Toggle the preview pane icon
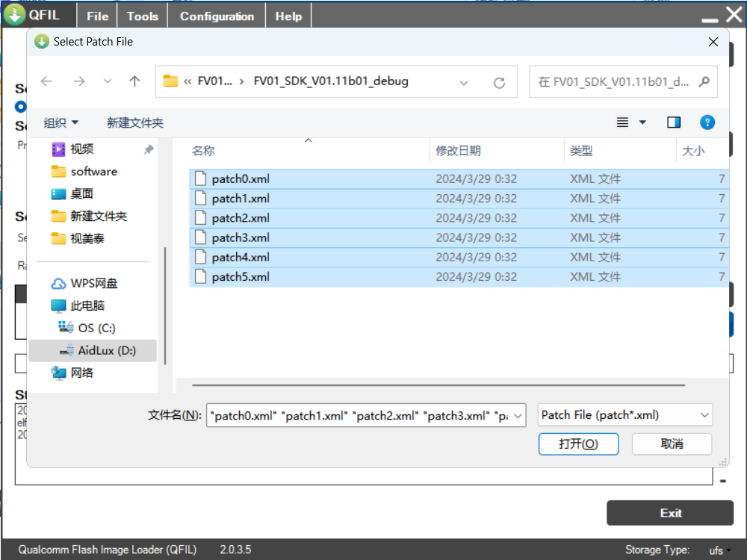747x560 pixels. click(674, 122)
